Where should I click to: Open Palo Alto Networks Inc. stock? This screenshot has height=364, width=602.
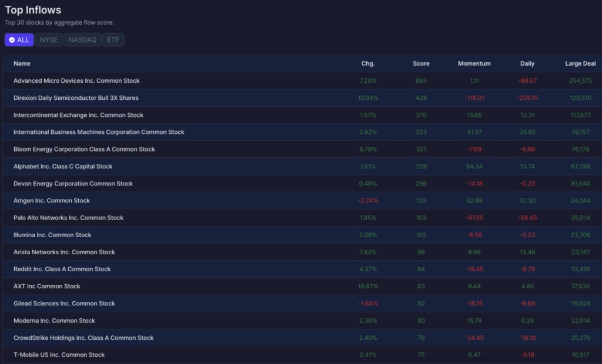tap(302, 218)
